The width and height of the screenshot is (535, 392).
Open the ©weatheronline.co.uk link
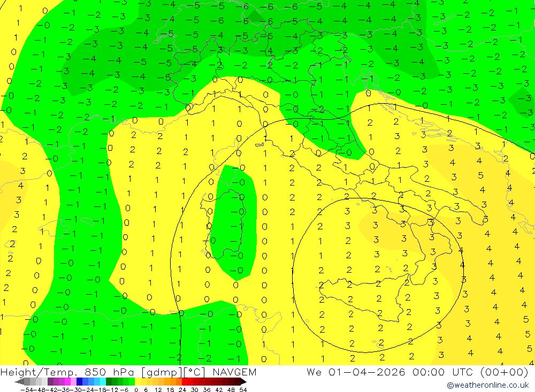click(x=488, y=385)
